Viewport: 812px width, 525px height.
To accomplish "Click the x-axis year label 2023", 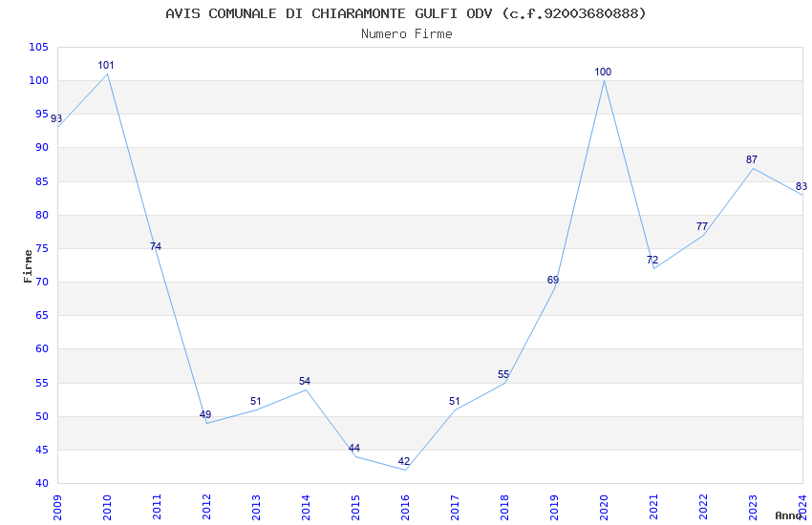I will [753, 507].
